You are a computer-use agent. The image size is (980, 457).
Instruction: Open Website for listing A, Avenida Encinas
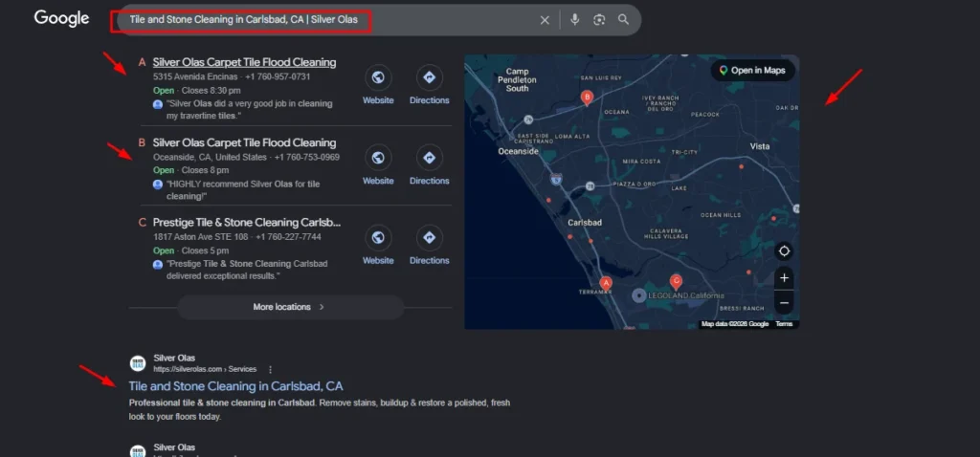coord(378,85)
